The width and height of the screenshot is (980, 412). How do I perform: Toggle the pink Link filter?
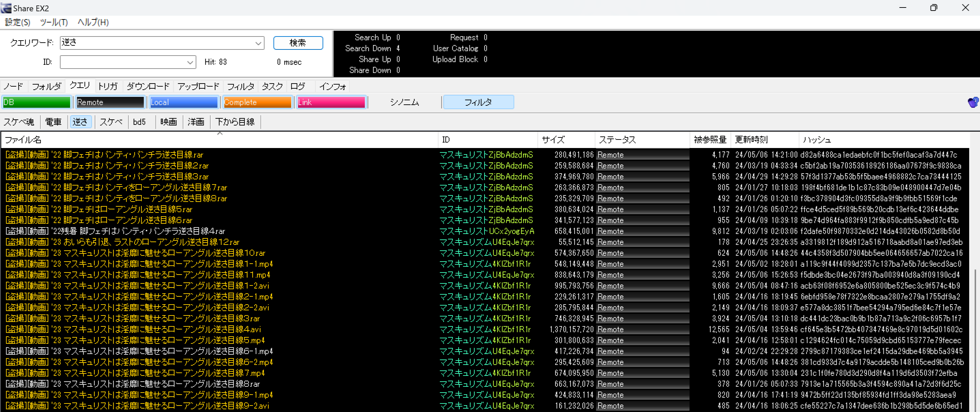pyautogui.click(x=331, y=102)
